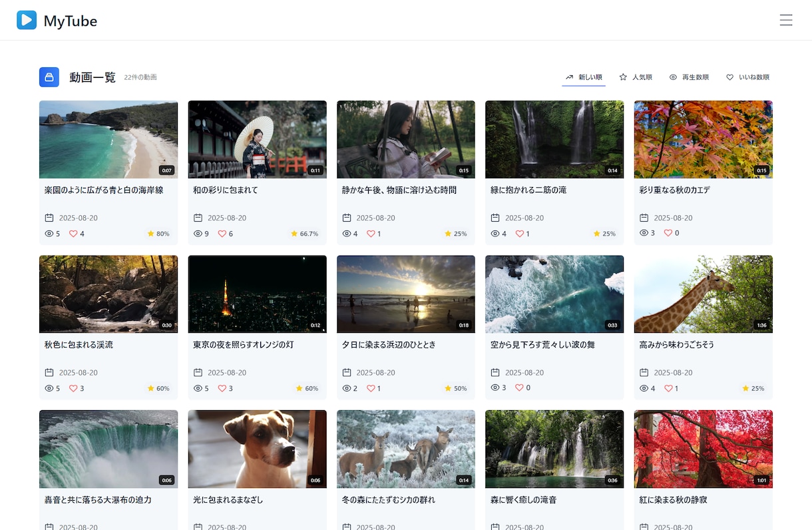Click heart icon on 東京の夜 card
The height and width of the screenshot is (530, 812).
point(222,388)
